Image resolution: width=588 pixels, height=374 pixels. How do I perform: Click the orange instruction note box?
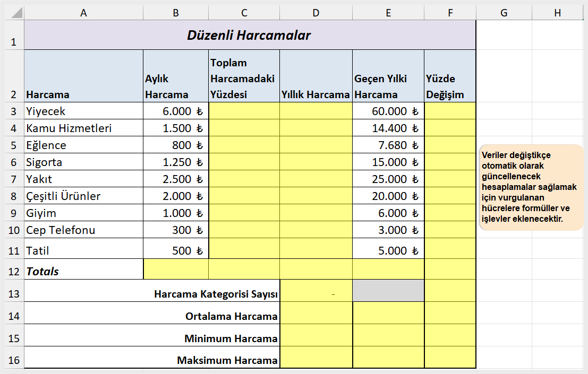click(531, 187)
